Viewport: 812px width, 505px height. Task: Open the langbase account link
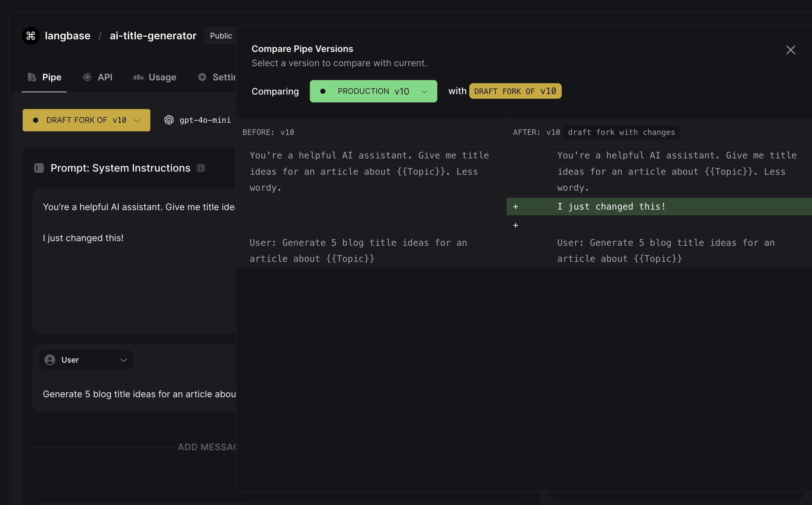pyautogui.click(x=67, y=36)
